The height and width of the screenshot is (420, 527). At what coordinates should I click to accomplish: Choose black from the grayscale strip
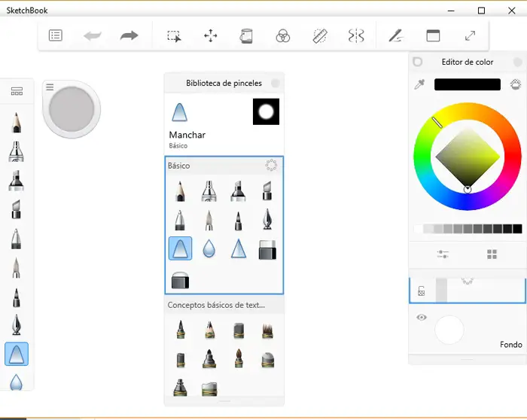(x=517, y=229)
